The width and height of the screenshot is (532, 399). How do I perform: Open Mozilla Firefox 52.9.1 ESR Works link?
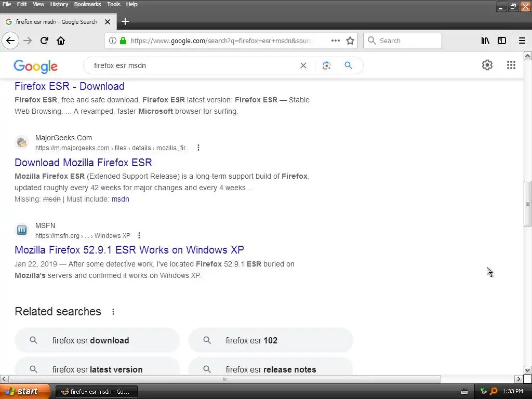129,250
